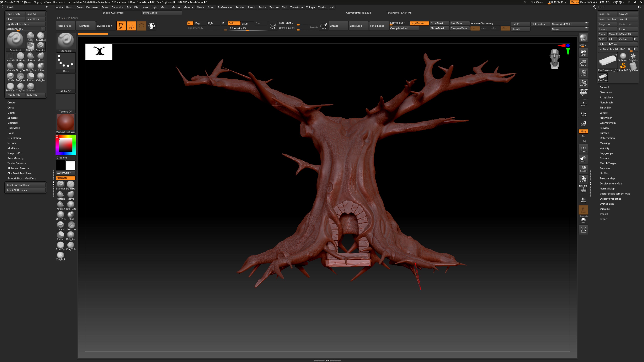Click the camera head view indicator

555,59
